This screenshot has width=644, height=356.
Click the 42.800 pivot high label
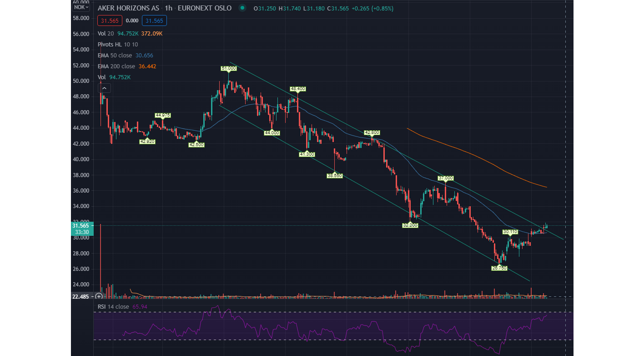pyautogui.click(x=372, y=132)
